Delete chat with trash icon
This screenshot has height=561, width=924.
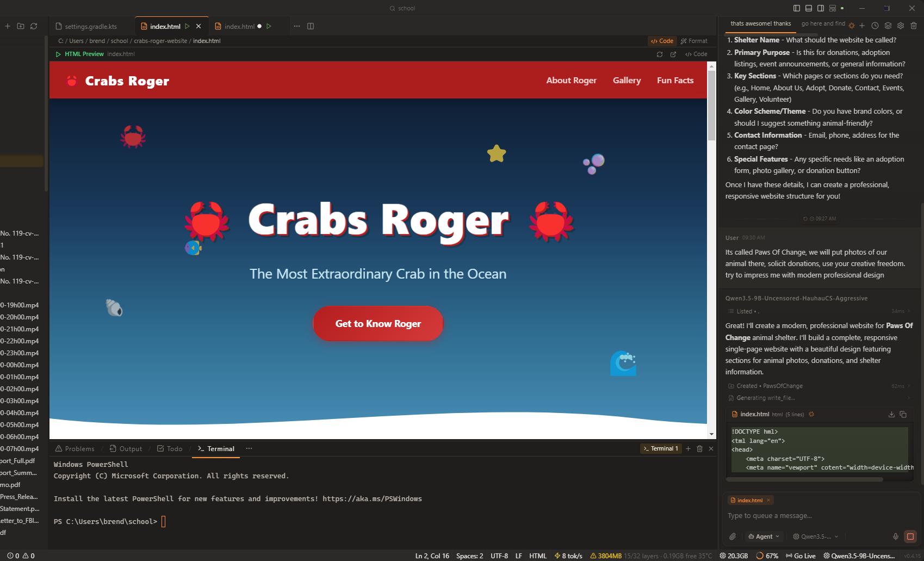(x=914, y=26)
